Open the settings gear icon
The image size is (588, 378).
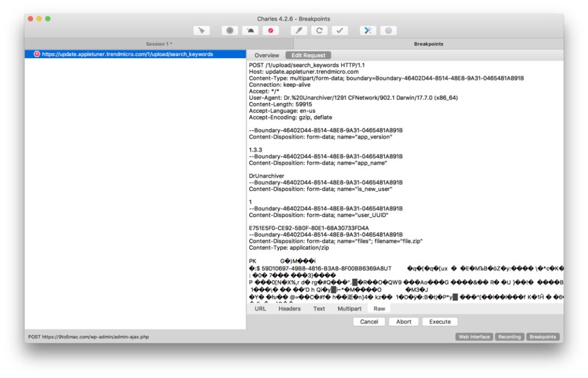click(388, 31)
